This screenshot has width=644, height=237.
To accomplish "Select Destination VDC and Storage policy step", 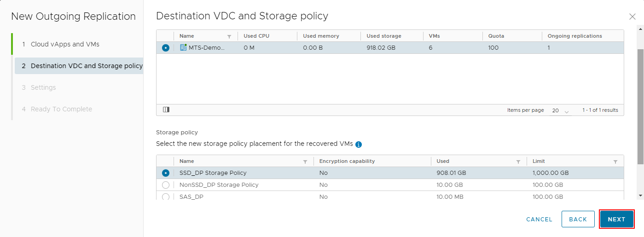I will point(87,66).
